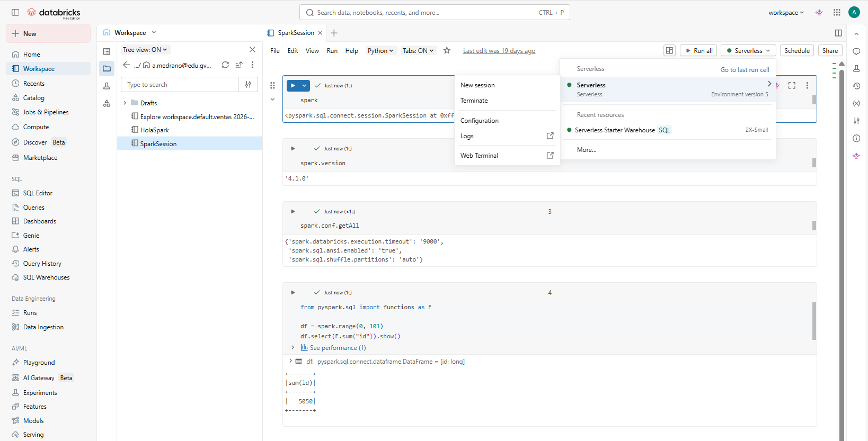Run the first cell with the blue play button
Screen dimensions: 868x441
pyautogui.click(x=293, y=85)
